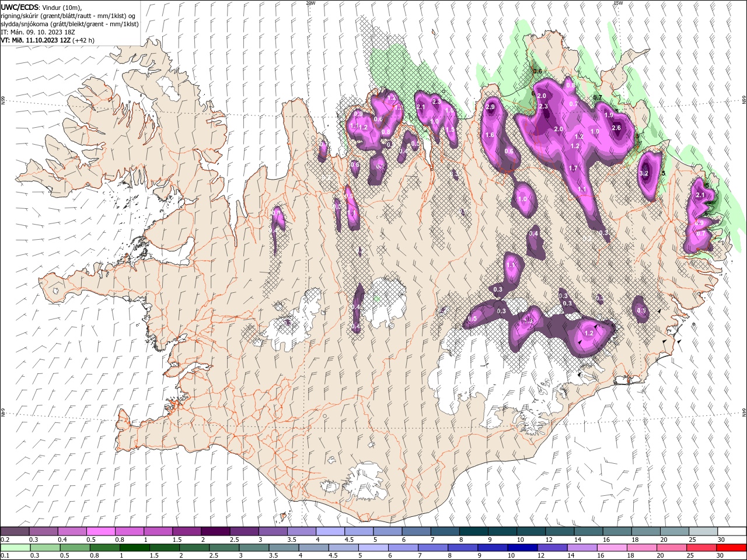Viewport: 747px width, 560px height.
Task: Click the '(+42 h)' forecast offset
Action: 84,40
